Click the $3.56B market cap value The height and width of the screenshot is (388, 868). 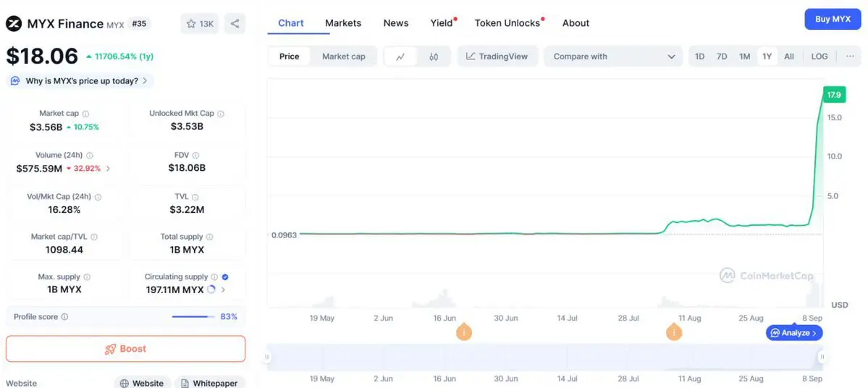pyautogui.click(x=46, y=127)
